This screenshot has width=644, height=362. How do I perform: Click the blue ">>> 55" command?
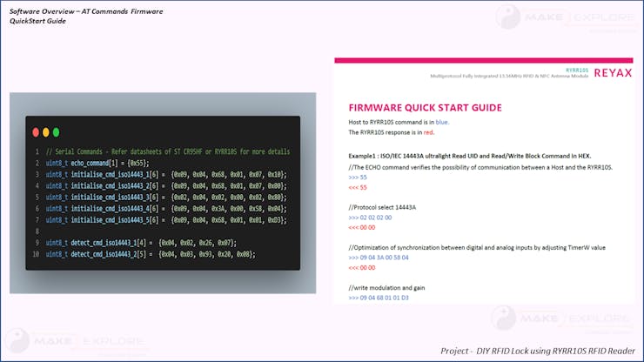[358, 178]
